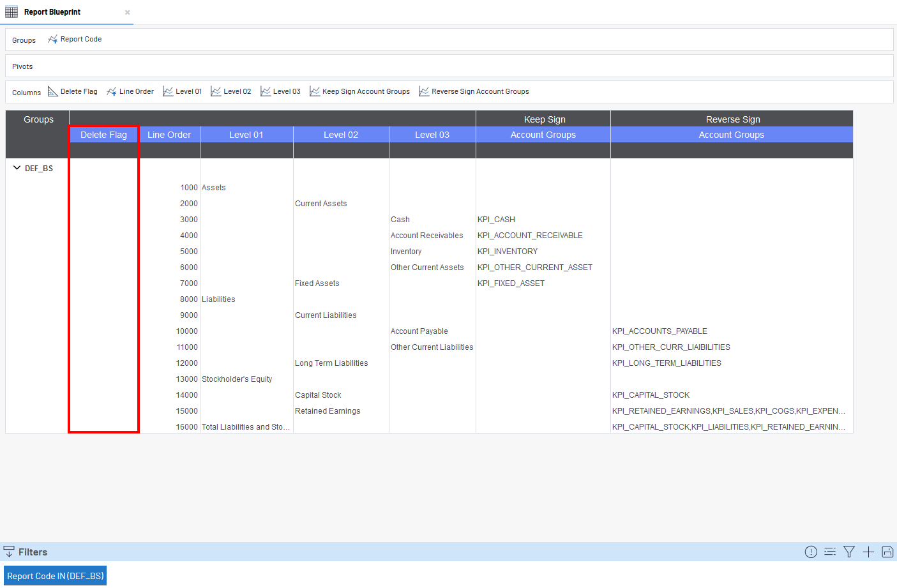897x588 pixels.
Task: Click the KPI_CASH cell
Action: click(x=496, y=220)
